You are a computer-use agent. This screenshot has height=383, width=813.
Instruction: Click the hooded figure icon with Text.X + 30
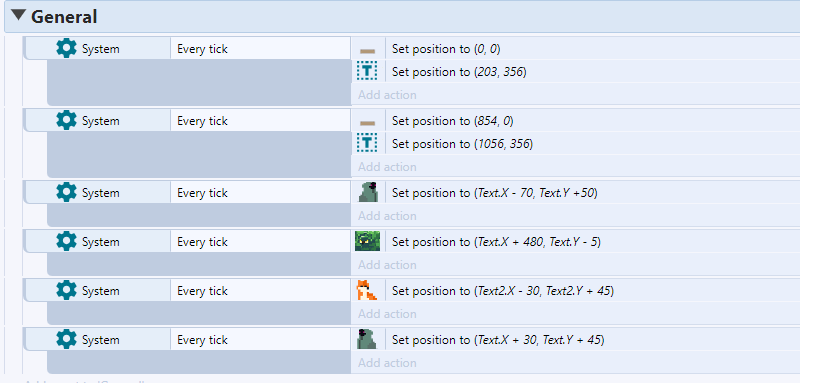[x=367, y=339]
